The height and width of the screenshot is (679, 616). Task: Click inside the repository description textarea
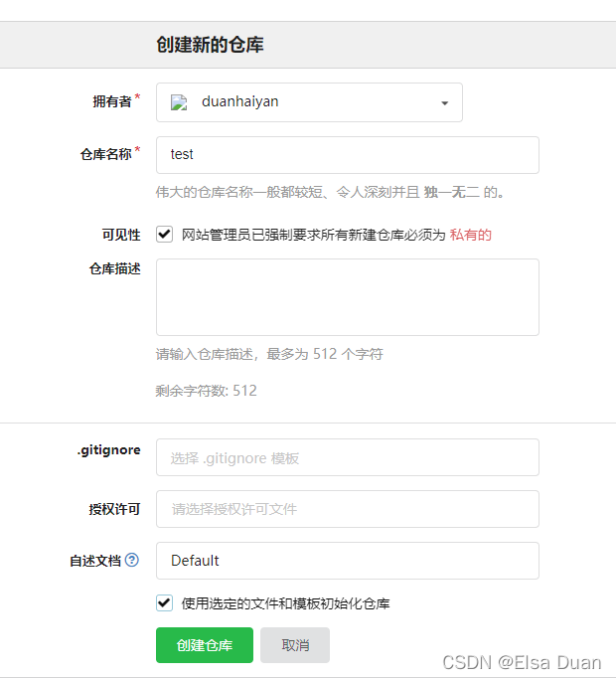(347, 297)
